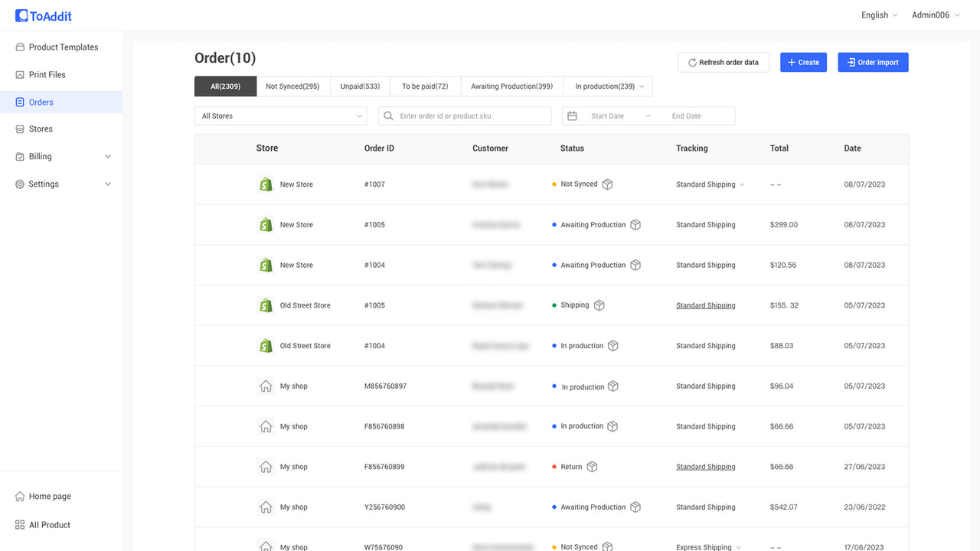980x551 pixels.
Task: Click Refresh order data button
Action: click(x=724, y=63)
